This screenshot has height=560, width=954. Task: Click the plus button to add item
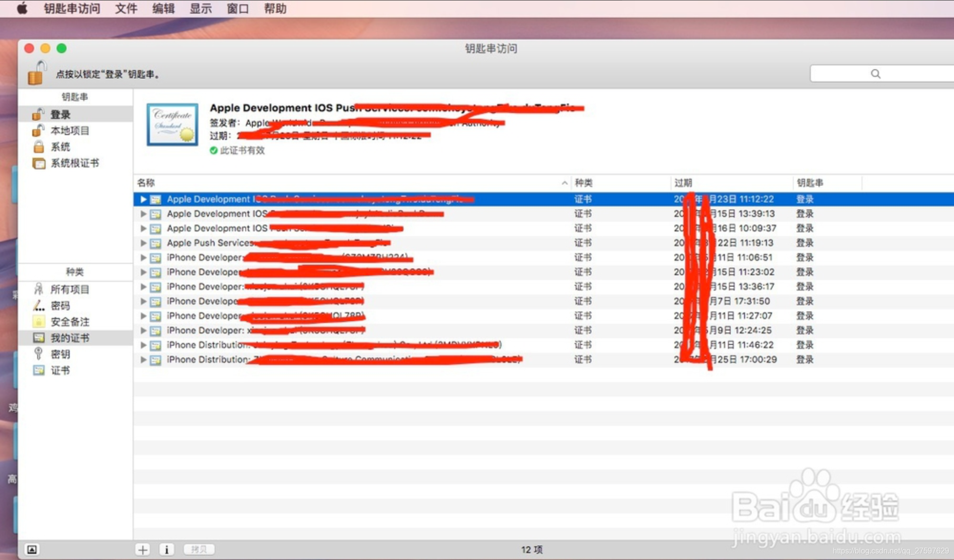tap(143, 550)
